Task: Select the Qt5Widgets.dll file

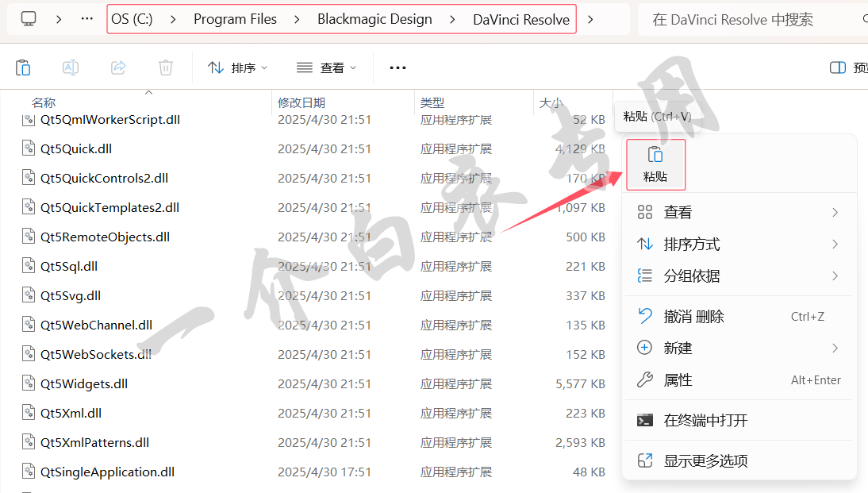Action: (x=83, y=384)
